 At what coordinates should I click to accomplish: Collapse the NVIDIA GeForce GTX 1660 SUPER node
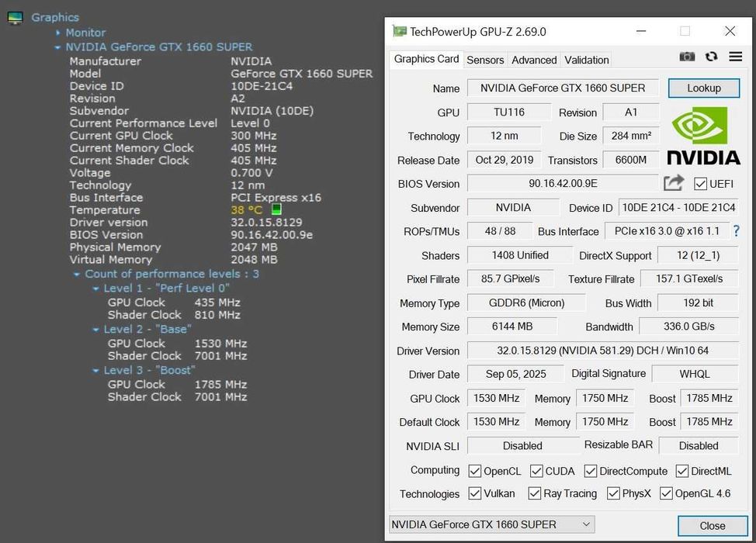[57, 47]
